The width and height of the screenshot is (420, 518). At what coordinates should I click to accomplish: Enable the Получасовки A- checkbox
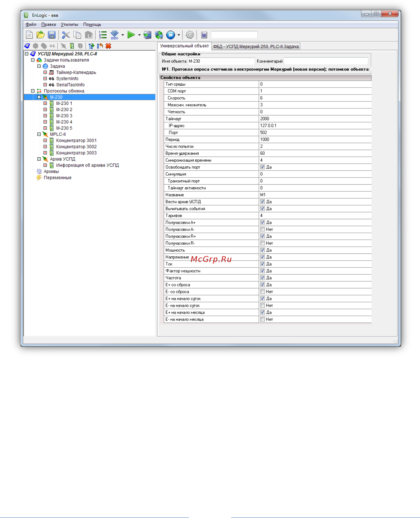click(263, 229)
